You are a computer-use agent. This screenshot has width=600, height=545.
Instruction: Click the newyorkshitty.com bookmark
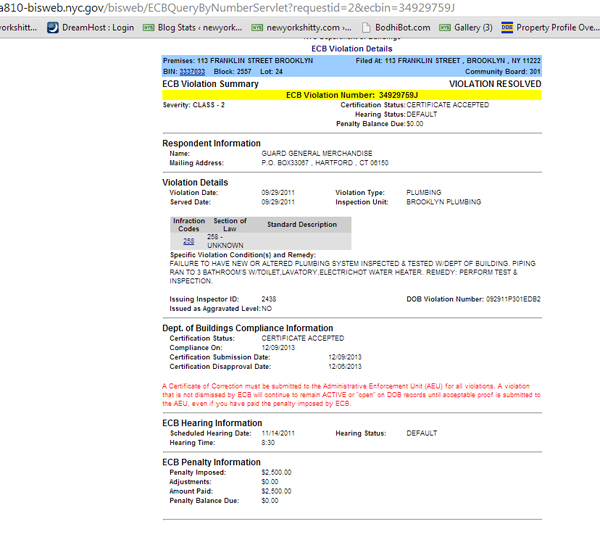coord(295,27)
